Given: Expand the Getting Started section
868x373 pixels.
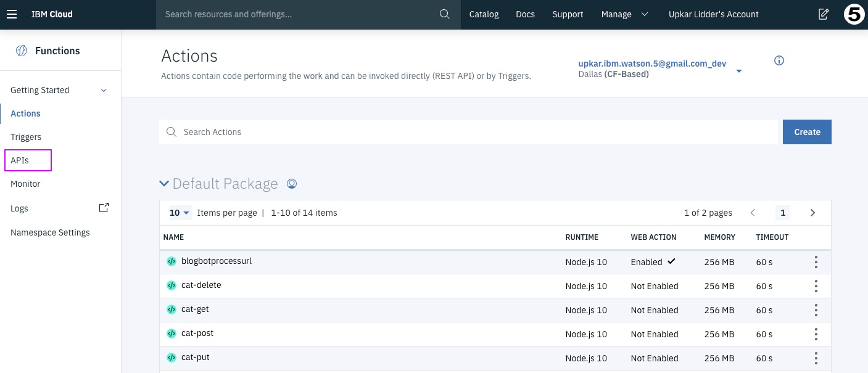Looking at the screenshot, I should tap(104, 91).
